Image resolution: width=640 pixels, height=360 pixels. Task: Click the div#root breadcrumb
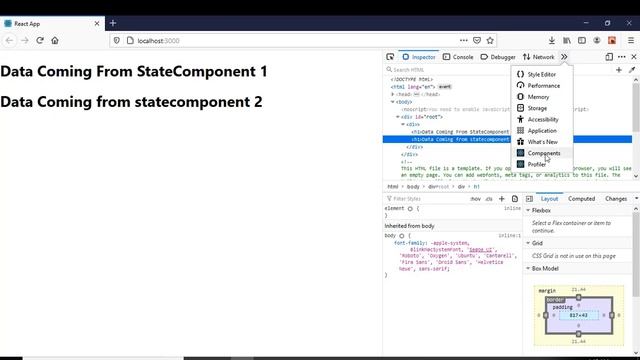[x=438, y=187]
